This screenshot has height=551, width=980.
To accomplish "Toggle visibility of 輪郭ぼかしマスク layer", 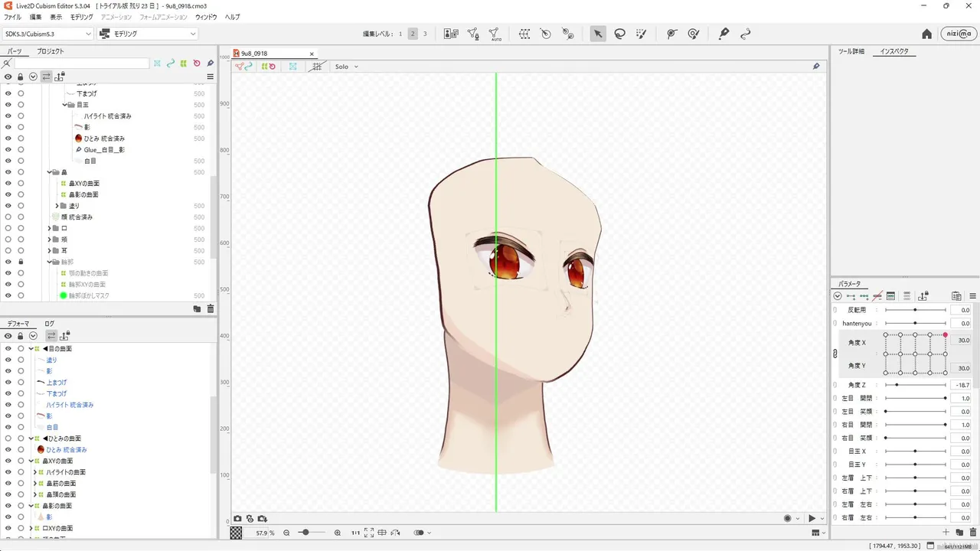I will pyautogui.click(x=8, y=295).
